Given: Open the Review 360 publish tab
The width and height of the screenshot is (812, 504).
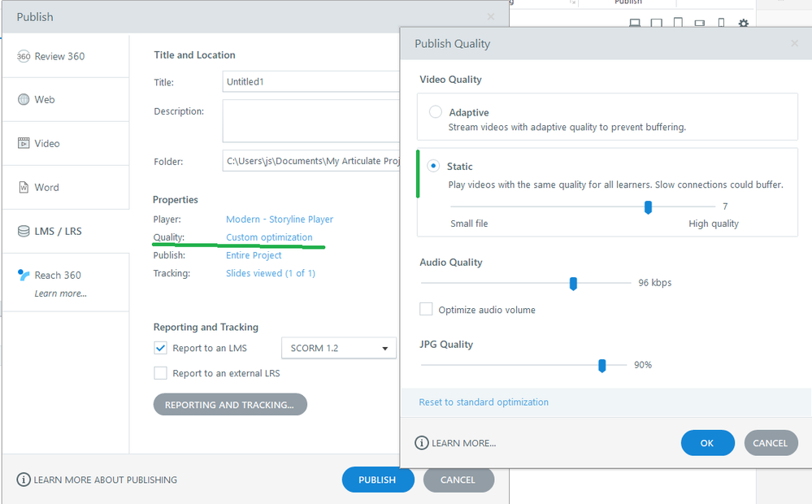Looking at the screenshot, I should point(65,56).
